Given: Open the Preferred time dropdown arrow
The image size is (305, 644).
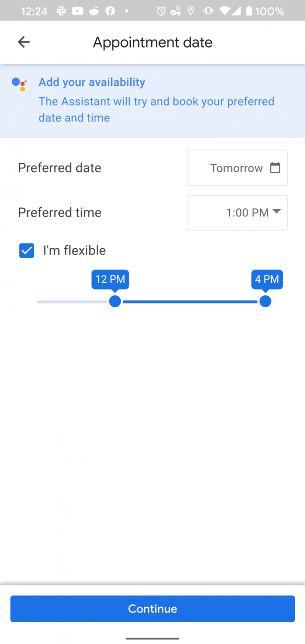Looking at the screenshot, I should [276, 212].
